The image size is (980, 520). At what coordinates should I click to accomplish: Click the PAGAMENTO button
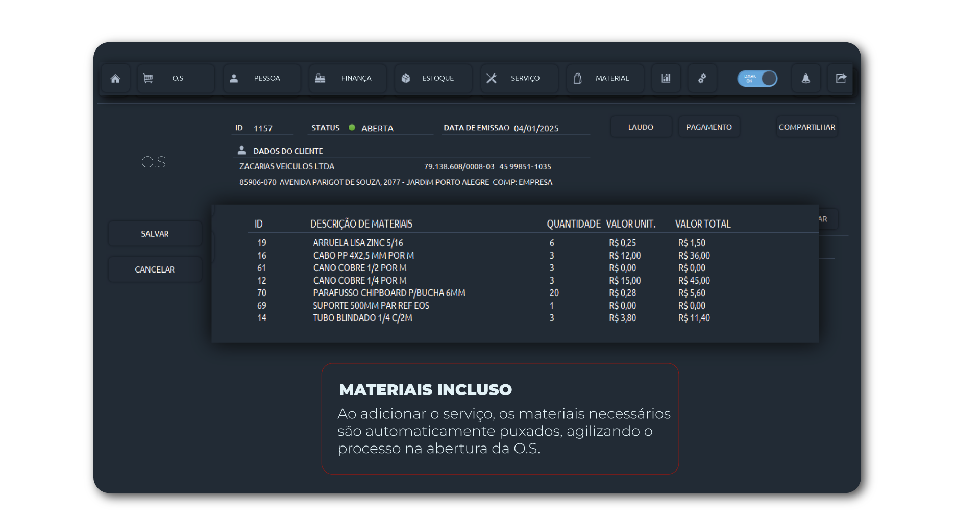pos(708,127)
